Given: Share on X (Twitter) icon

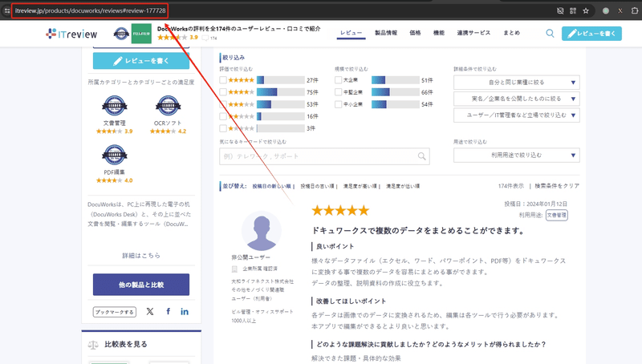Looking at the screenshot, I should (x=150, y=312).
